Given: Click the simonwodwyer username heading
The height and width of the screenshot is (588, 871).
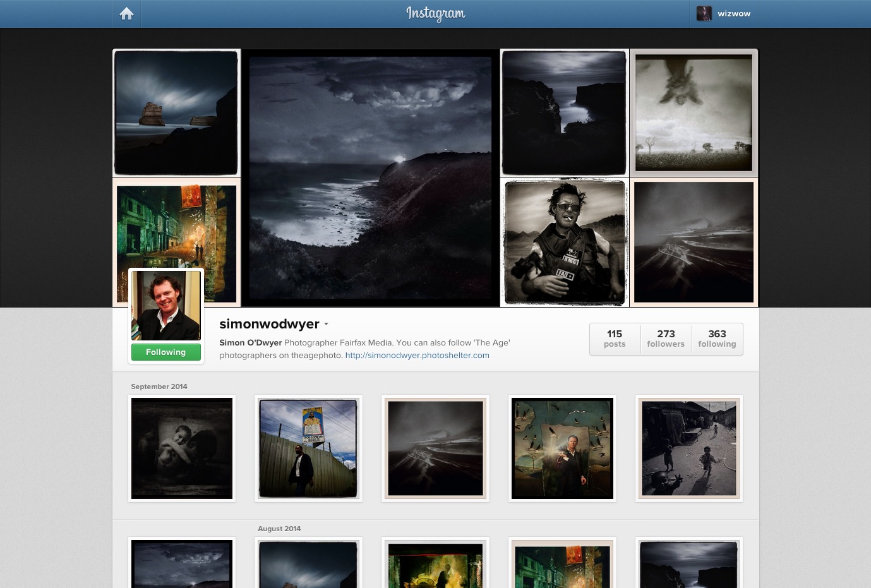Looking at the screenshot, I should coord(269,324).
